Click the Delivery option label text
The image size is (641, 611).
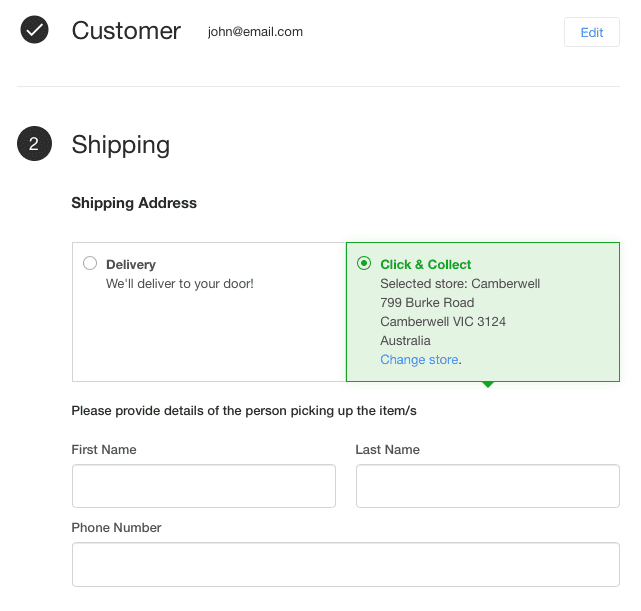click(131, 265)
